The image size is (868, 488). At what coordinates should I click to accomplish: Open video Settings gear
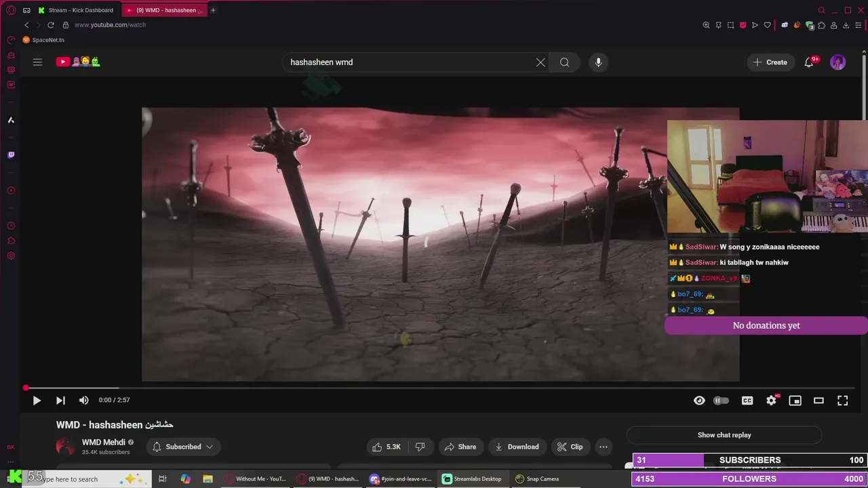pos(771,401)
